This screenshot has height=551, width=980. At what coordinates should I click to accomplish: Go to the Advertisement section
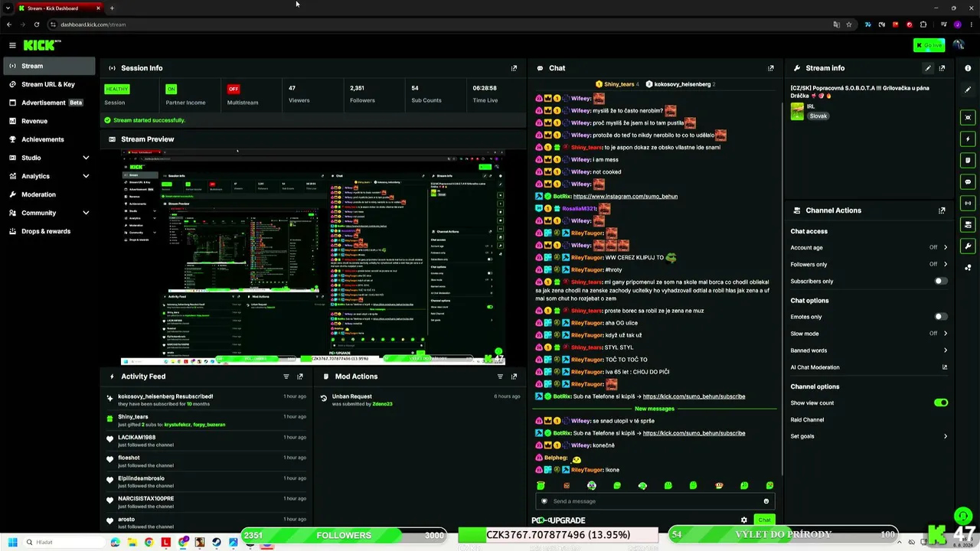[x=49, y=103]
